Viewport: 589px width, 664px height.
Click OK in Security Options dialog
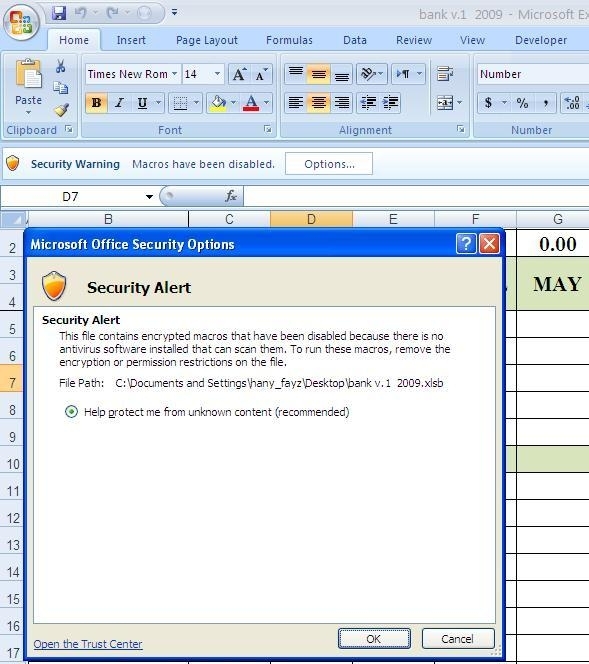[x=374, y=639]
